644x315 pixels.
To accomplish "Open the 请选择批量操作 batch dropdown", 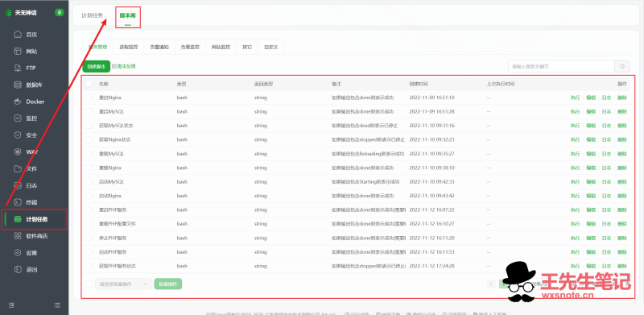I will click(124, 284).
